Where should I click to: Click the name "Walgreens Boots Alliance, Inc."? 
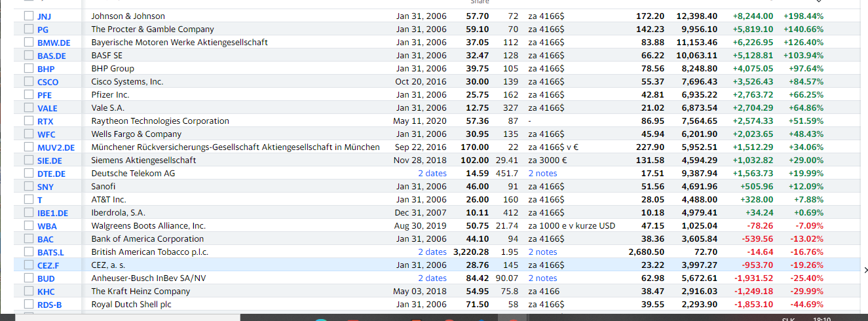[x=148, y=225]
